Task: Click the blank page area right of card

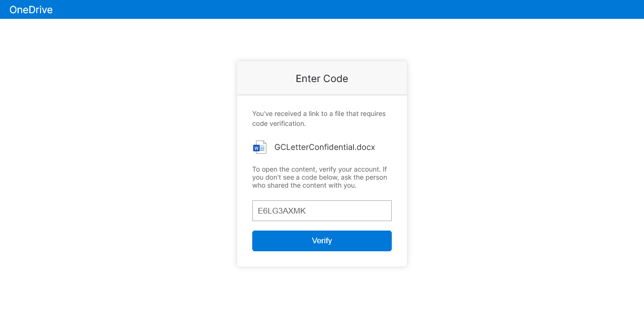Action: pyautogui.click(x=526, y=165)
